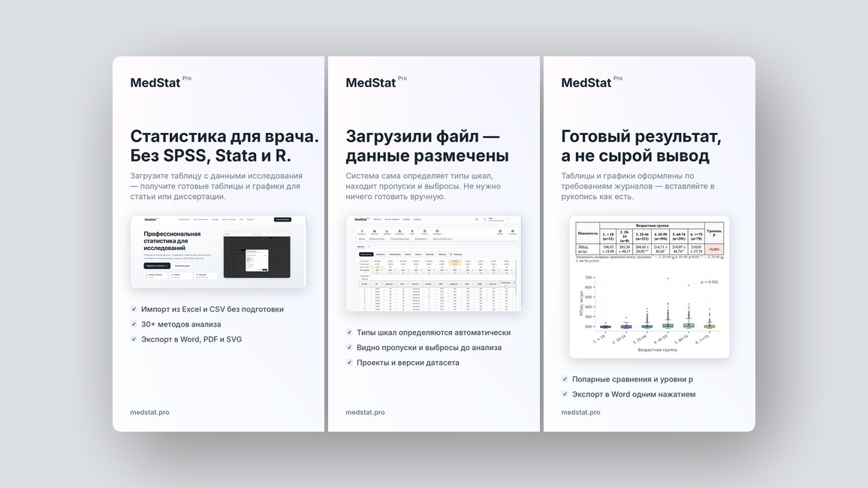Open medstat.pro link in the "Загрузили файл" card
Screen dimensions: 868x488
click(365, 412)
